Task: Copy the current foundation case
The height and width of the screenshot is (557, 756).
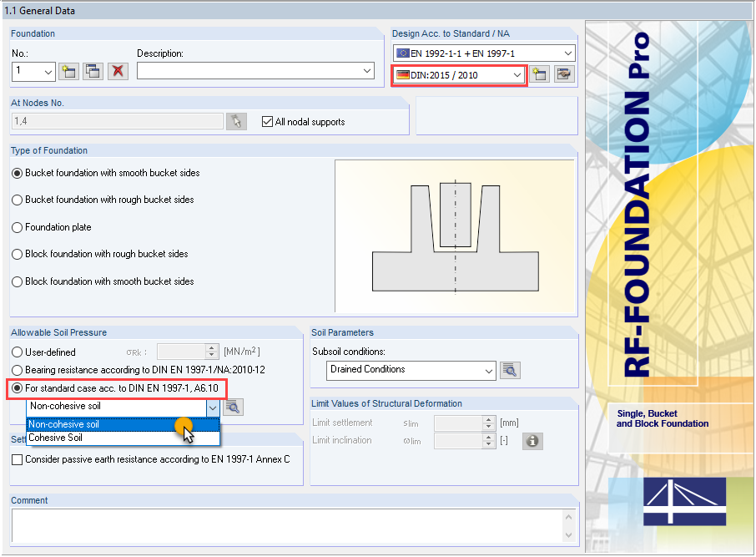Action: tap(93, 71)
